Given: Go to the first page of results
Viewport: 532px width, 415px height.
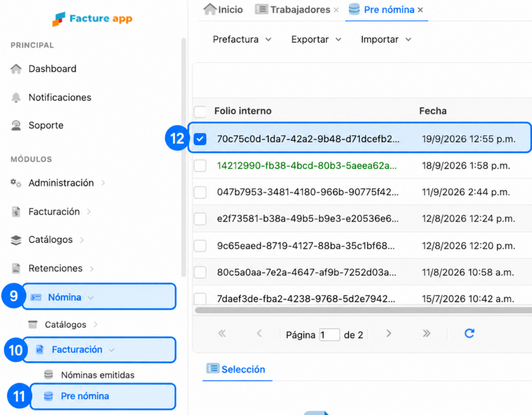Looking at the screenshot, I should [222, 333].
